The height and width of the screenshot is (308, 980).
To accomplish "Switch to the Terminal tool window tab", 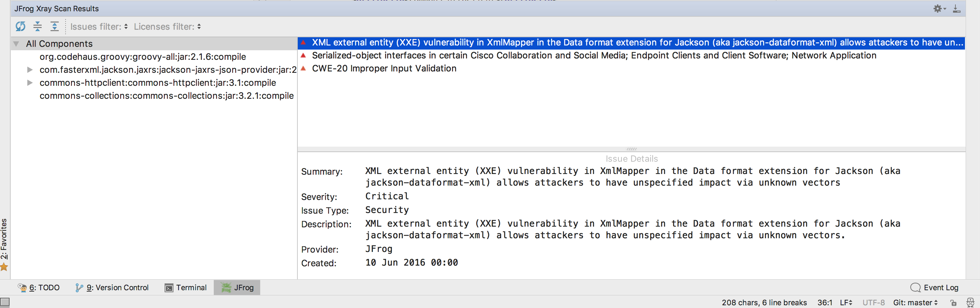I will pyautogui.click(x=186, y=287).
